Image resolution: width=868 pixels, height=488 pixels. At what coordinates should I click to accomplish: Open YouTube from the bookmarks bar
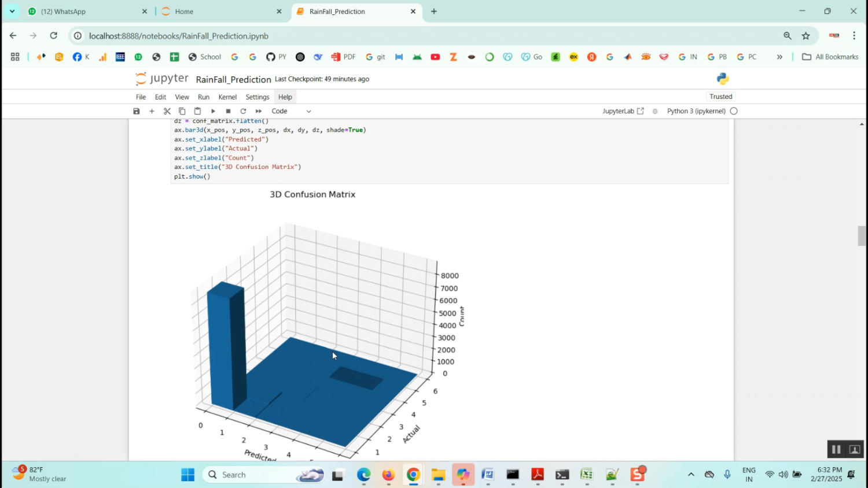point(435,57)
